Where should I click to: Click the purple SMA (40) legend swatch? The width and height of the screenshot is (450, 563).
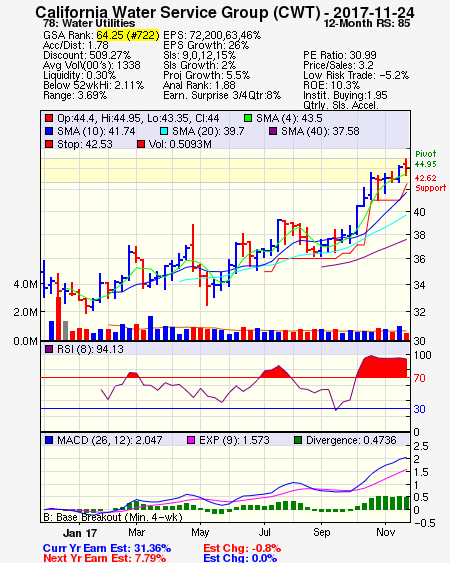coord(273,131)
